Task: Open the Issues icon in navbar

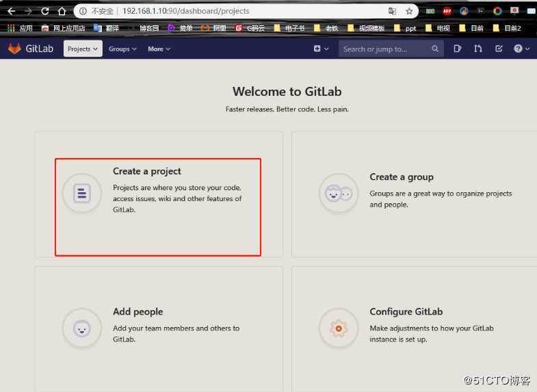Action: pos(457,49)
